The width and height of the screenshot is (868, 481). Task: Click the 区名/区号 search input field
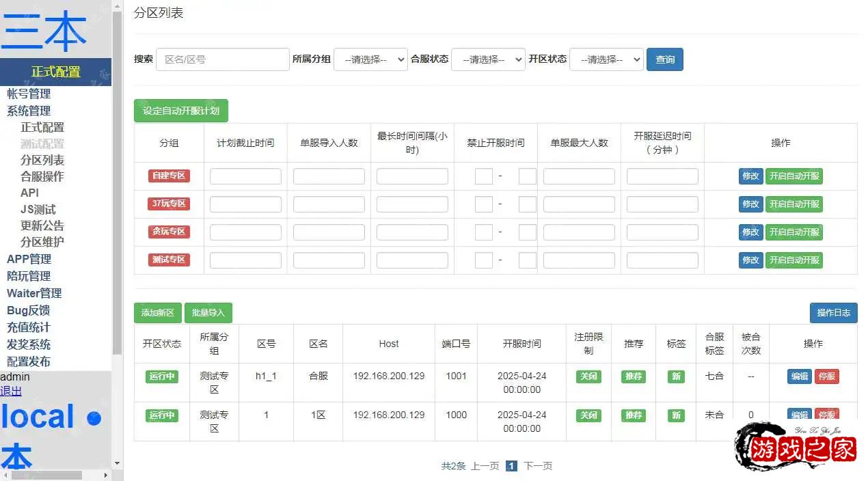click(223, 59)
